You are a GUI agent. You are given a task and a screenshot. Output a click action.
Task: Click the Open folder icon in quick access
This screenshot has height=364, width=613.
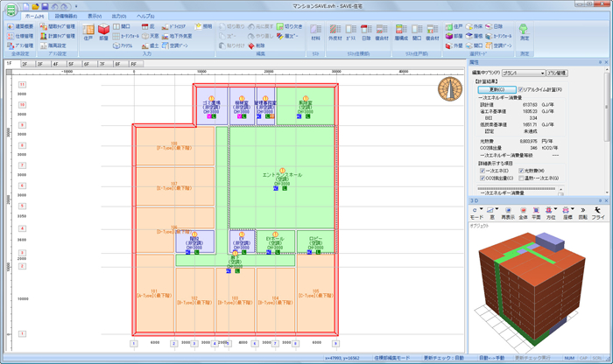pyautogui.click(x=35, y=6)
